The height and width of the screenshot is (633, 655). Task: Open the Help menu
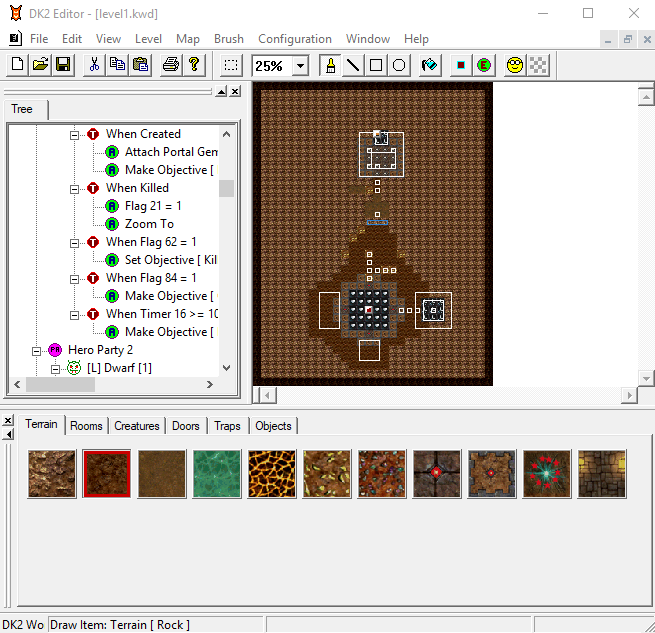(416, 39)
